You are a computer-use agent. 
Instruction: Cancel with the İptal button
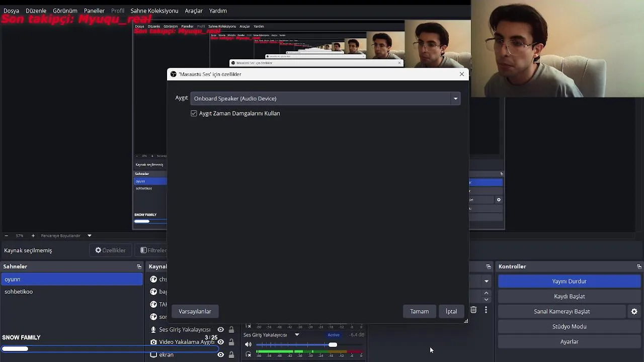pyautogui.click(x=451, y=311)
